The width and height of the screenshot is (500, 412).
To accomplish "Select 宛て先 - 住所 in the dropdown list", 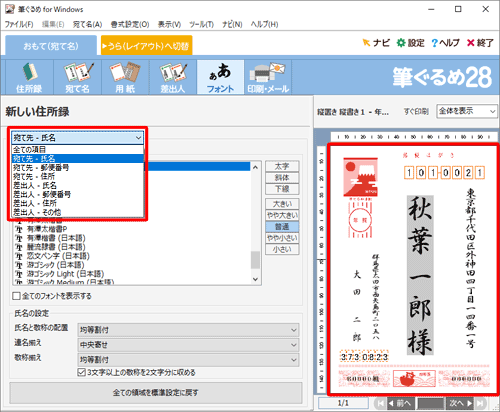I will tap(78, 176).
